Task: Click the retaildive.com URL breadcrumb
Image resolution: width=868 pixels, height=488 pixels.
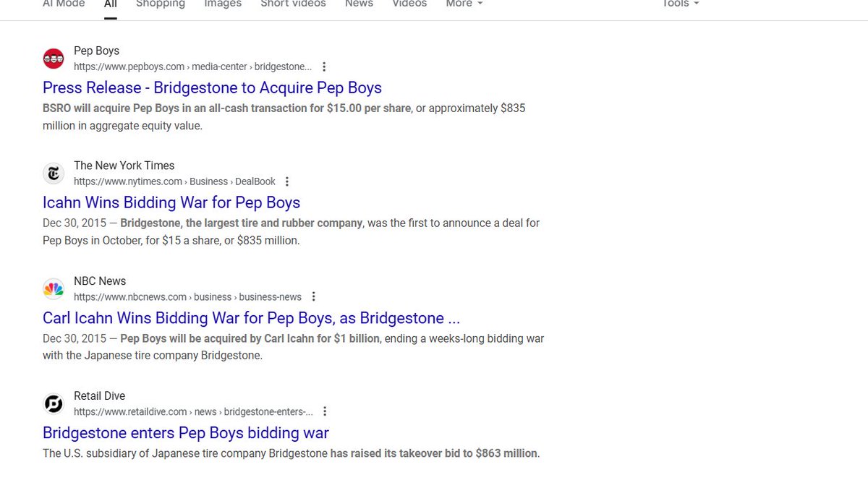Action: 193,411
